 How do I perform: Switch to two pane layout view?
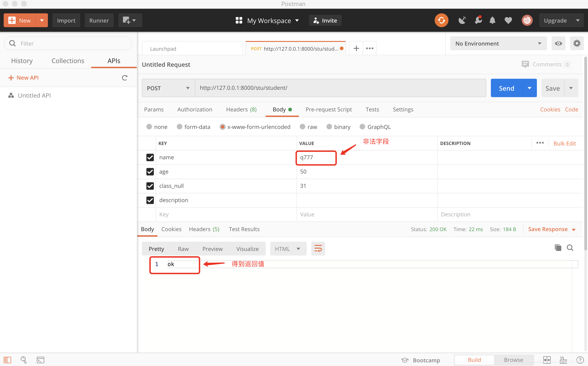pos(547,360)
